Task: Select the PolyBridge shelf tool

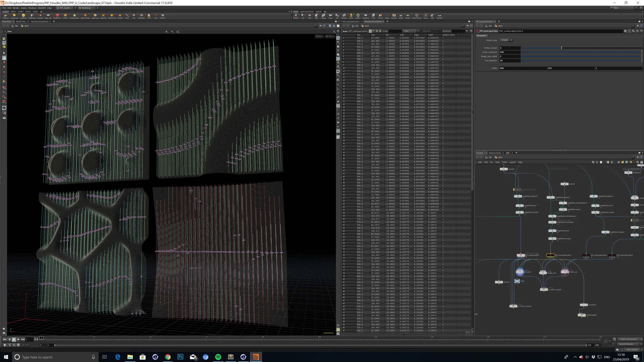Action: click(x=32, y=16)
